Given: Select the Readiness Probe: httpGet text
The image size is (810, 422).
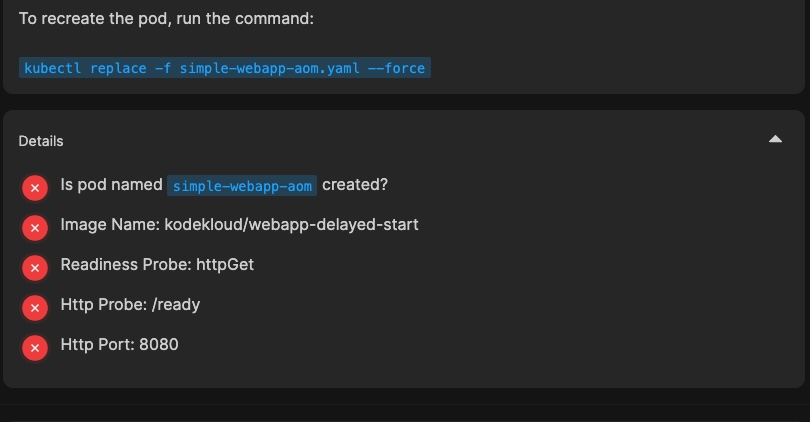Looking at the screenshot, I should (164, 265).
